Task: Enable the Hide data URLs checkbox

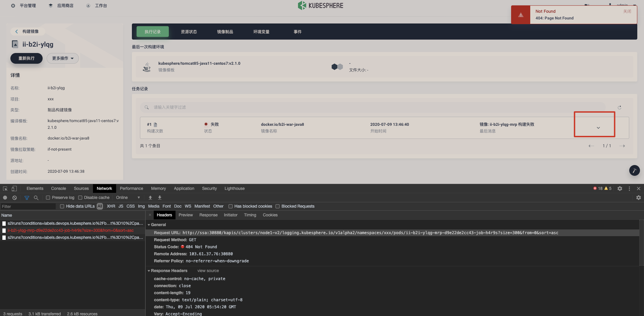Action: pos(62,206)
